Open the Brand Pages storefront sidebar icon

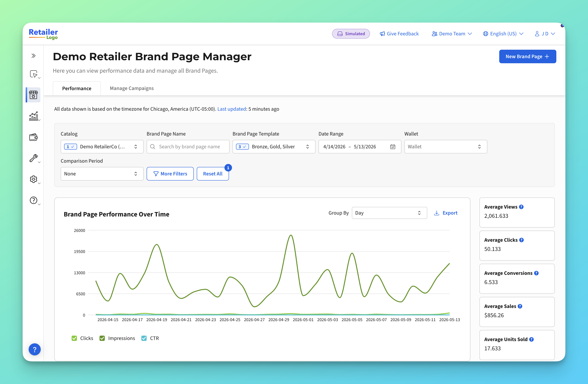33,95
